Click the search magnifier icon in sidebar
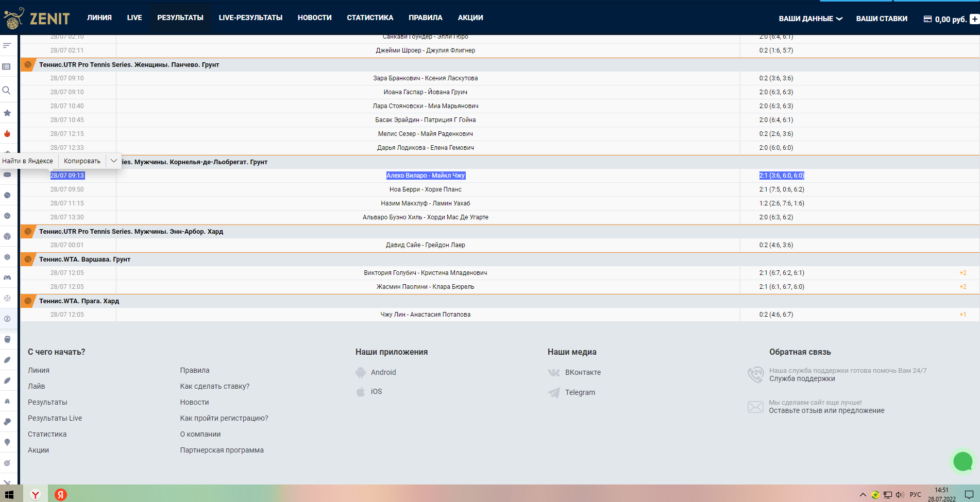The width and height of the screenshot is (980, 502). pos(7,90)
